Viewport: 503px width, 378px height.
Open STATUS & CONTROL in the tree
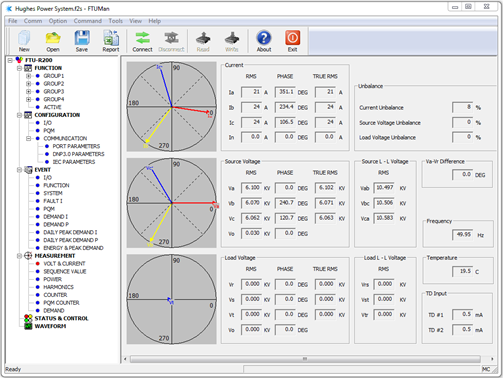pos(61,318)
